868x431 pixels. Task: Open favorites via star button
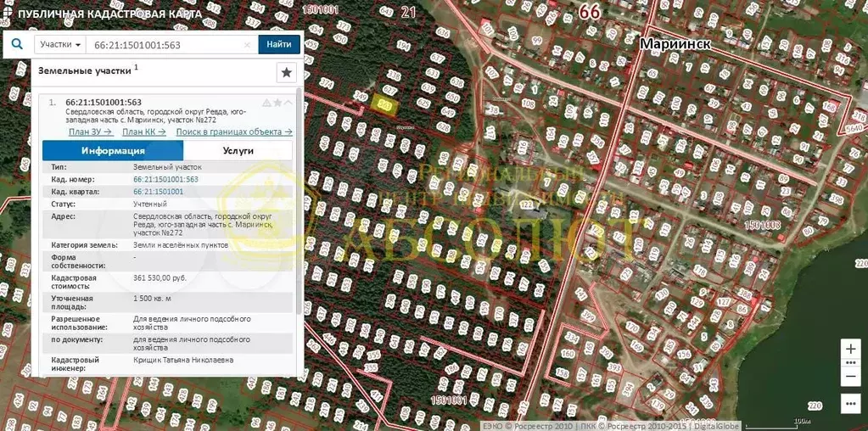point(286,72)
